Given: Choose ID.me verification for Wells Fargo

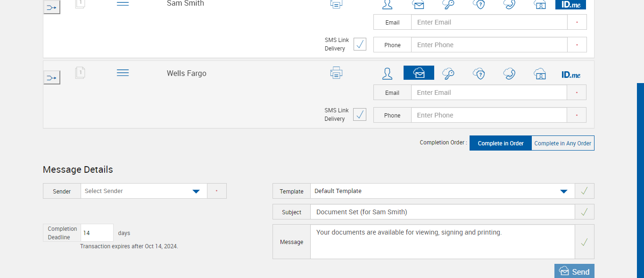Looking at the screenshot, I should tap(571, 75).
